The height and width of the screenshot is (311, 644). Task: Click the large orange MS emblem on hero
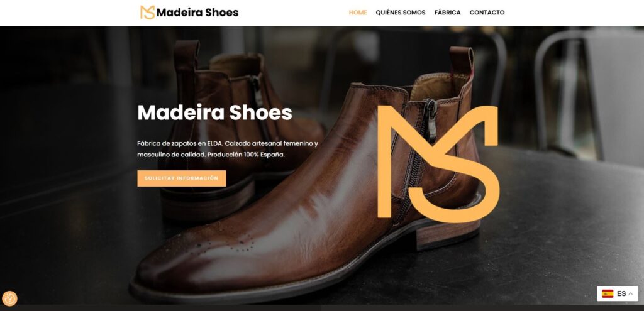point(438,164)
